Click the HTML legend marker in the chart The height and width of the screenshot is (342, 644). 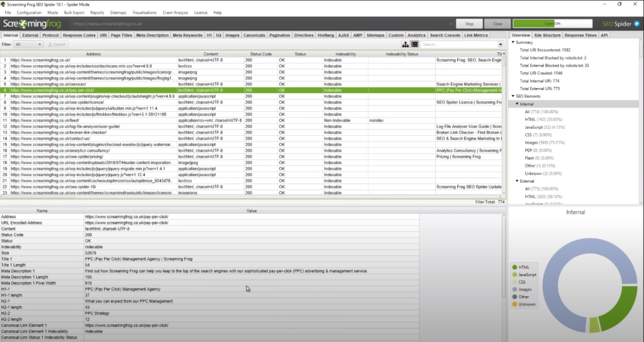pos(514,267)
